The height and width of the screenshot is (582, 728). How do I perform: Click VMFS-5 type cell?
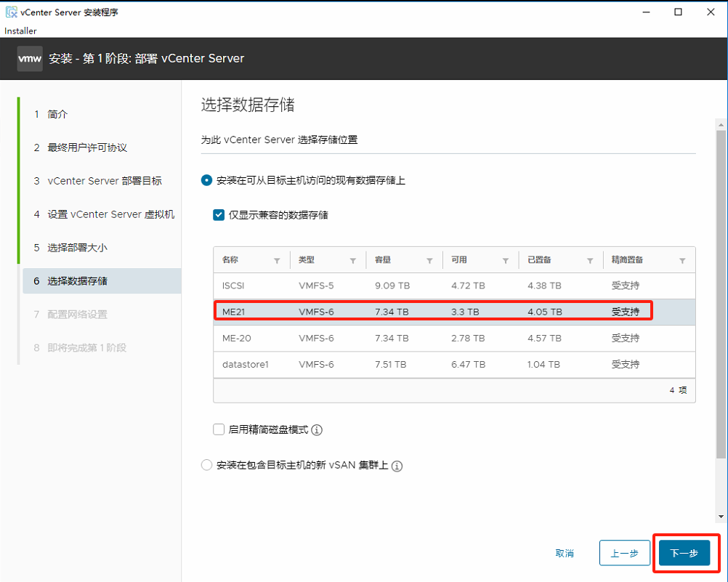pyautogui.click(x=316, y=286)
